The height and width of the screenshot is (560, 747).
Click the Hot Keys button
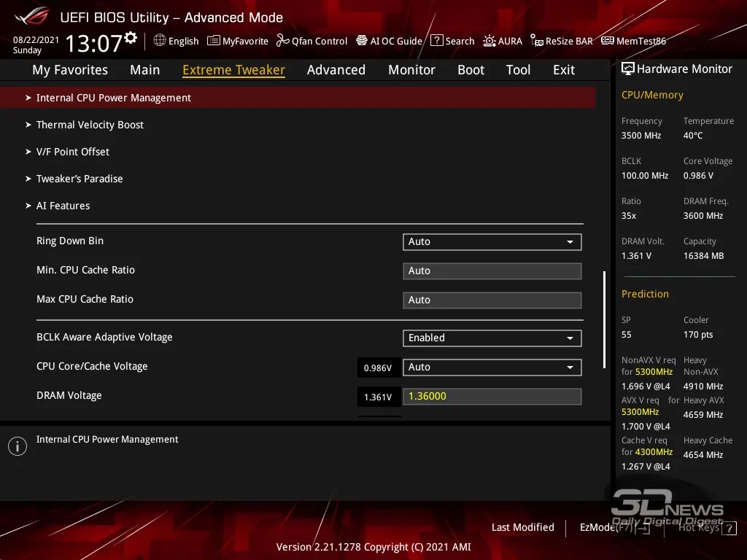tap(698, 528)
